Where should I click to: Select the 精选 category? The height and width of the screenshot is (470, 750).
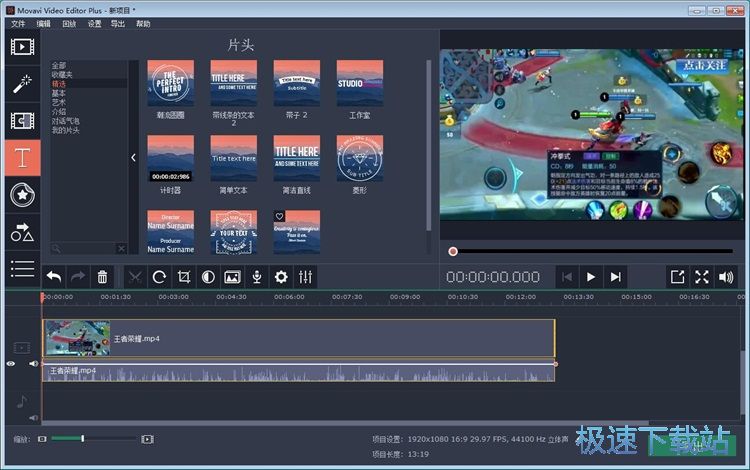tap(59, 84)
